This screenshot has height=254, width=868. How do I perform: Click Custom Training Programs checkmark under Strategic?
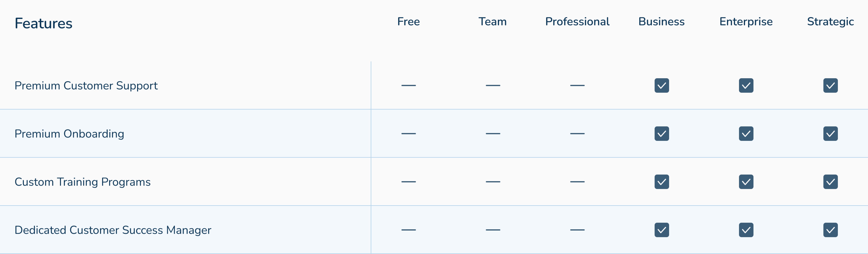point(830,182)
